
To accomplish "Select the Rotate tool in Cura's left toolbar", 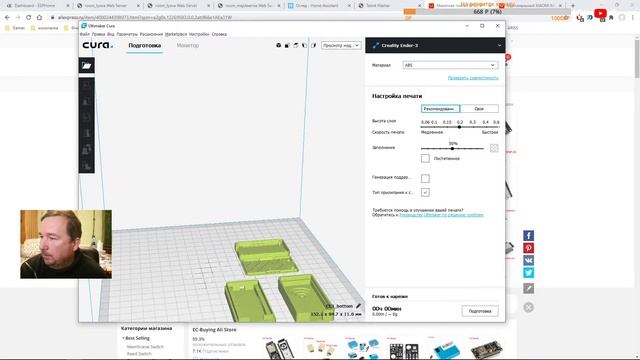I will pos(87,118).
